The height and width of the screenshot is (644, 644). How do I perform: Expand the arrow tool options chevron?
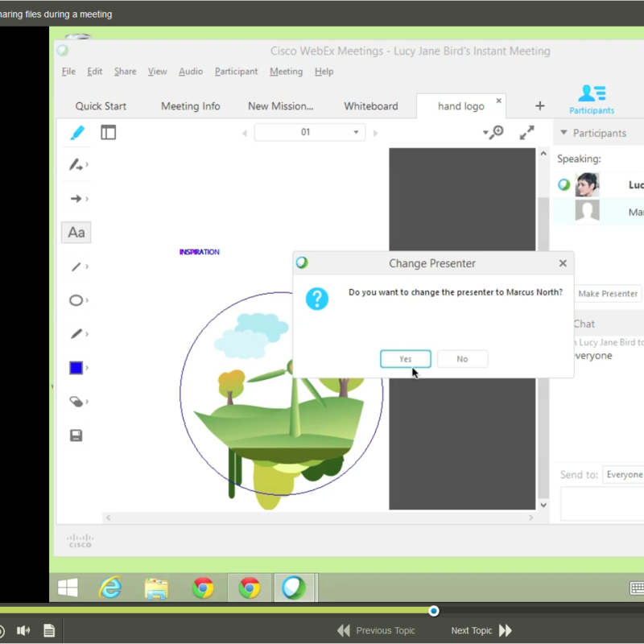click(87, 199)
